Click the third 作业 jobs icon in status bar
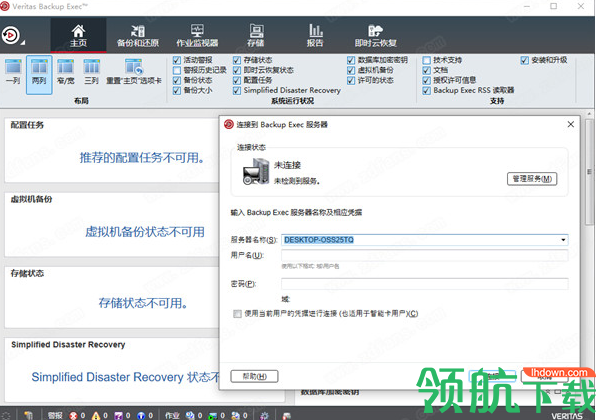This screenshot has height=420, width=596. click(x=236, y=415)
